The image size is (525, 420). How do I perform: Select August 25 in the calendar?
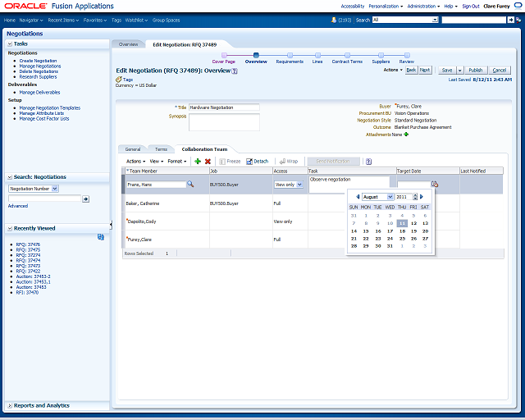[402, 239]
